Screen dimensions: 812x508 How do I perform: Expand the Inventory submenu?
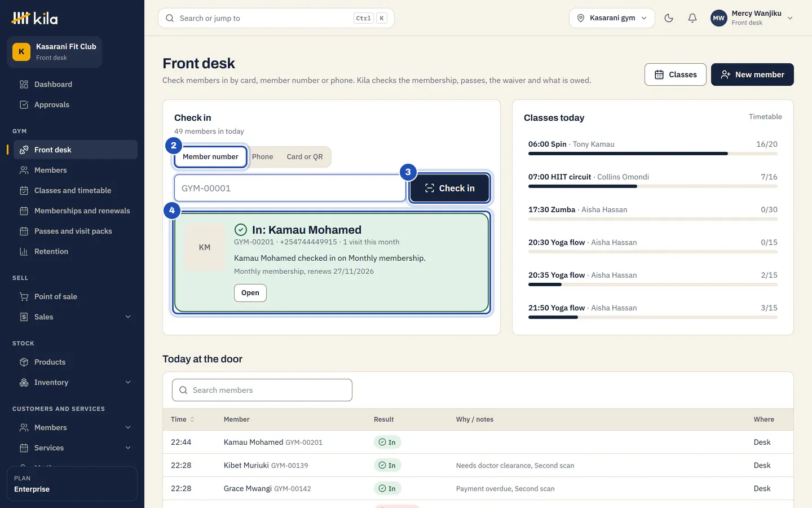128,382
